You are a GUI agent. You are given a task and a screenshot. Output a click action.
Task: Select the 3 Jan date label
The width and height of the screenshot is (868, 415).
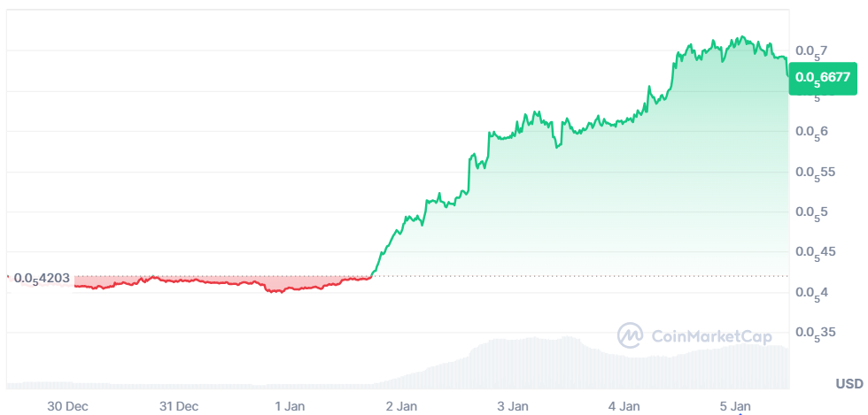pos(513,405)
